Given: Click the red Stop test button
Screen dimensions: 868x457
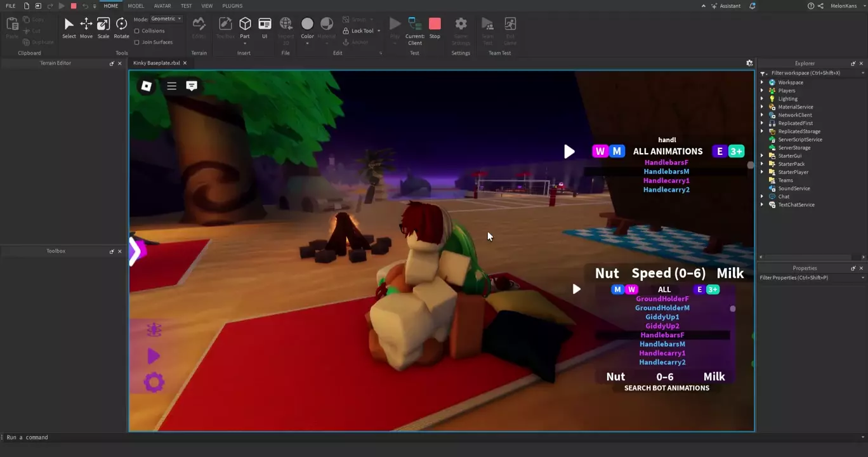Looking at the screenshot, I should click(x=435, y=28).
